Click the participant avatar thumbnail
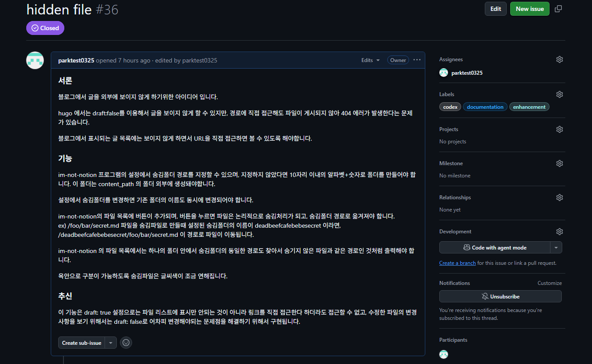The height and width of the screenshot is (364, 592). 444,354
